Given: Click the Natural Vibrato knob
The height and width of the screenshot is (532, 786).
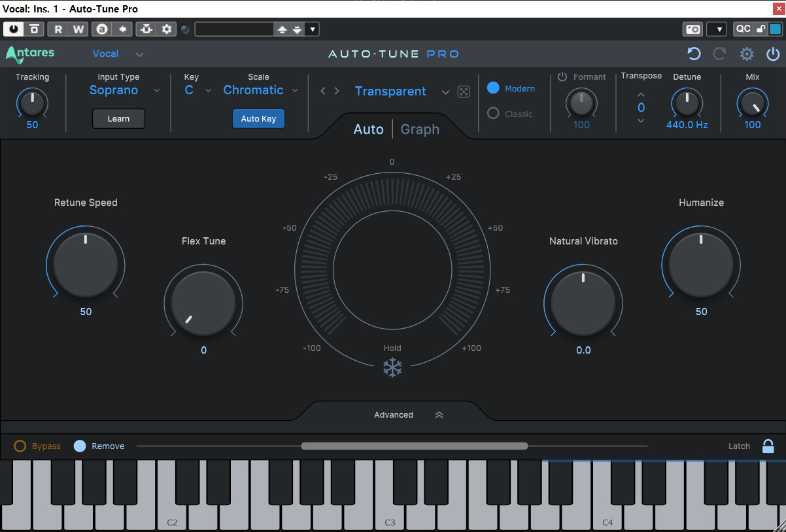Looking at the screenshot, I should point(583,302).
